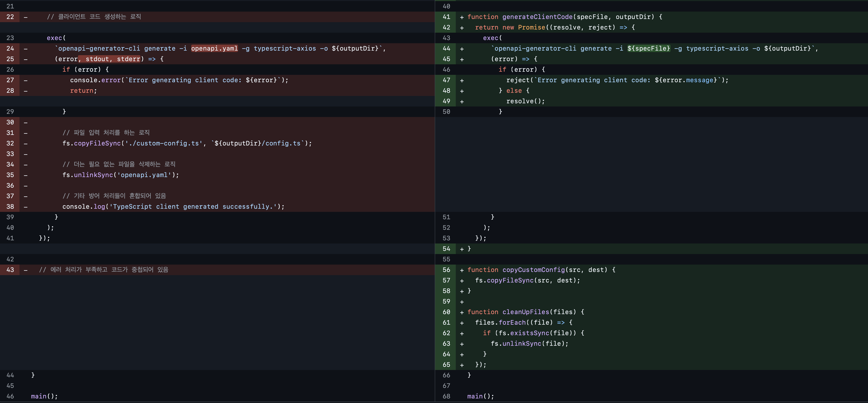Click the 'function cleanUpFiles(files) {' line
Image resolution: width=868 pixels, height=403 pixels.
click(526, 312)
